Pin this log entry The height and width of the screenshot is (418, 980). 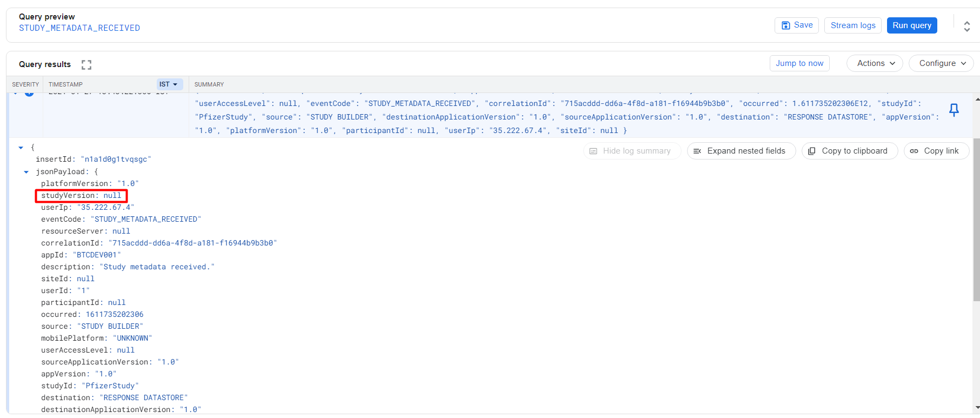(x=954, y=110)
